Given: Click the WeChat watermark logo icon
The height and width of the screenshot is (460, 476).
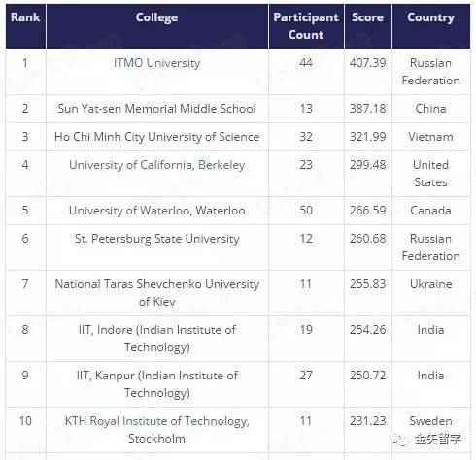Looking at the screenshot, I should coord(400,439).
